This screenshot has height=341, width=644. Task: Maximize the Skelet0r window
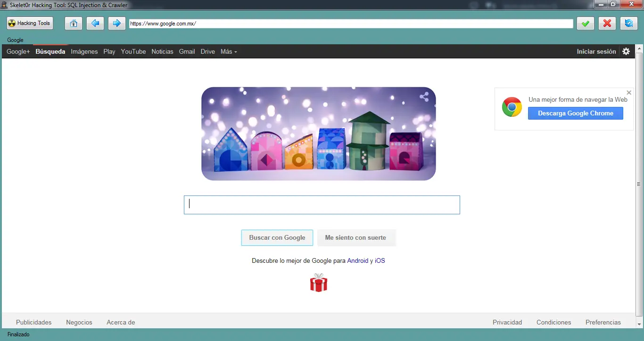coord(613,4)
